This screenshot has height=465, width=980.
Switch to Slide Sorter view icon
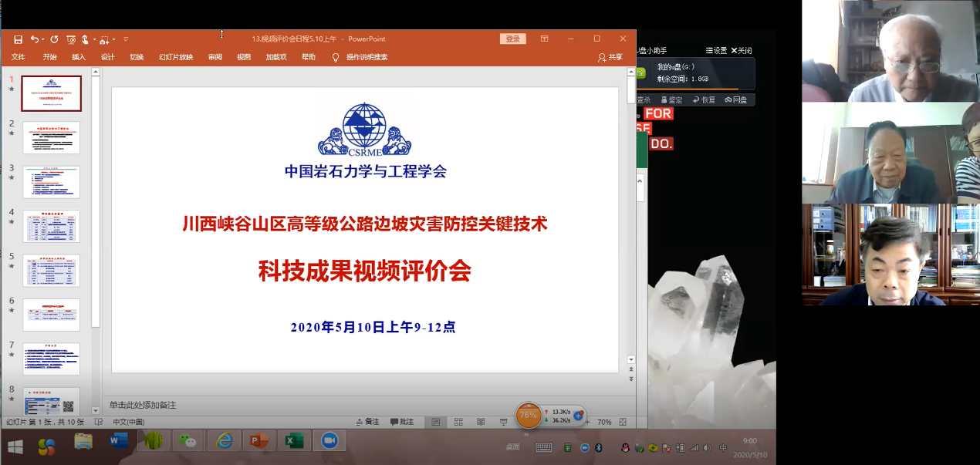point(458,422)
